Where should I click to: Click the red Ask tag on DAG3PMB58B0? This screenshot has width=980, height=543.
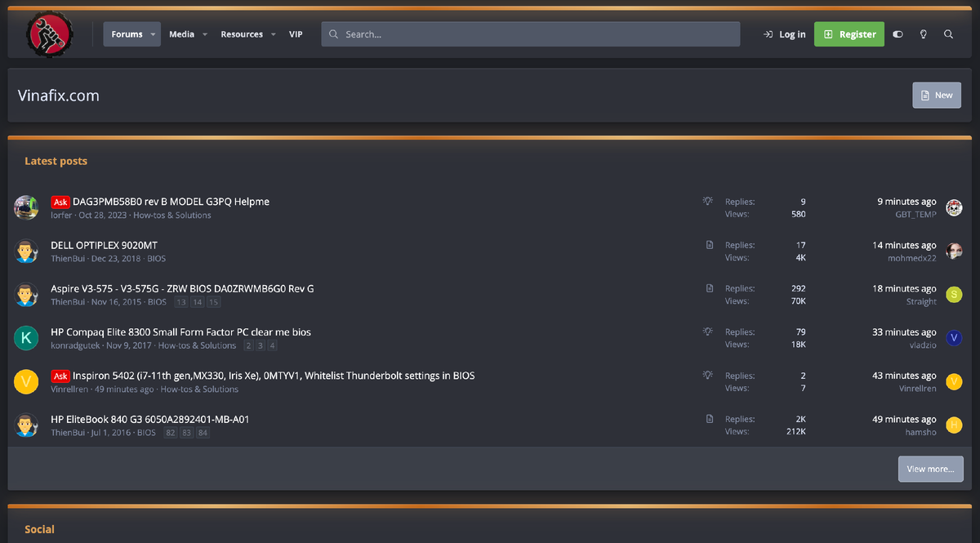[60, 202]
